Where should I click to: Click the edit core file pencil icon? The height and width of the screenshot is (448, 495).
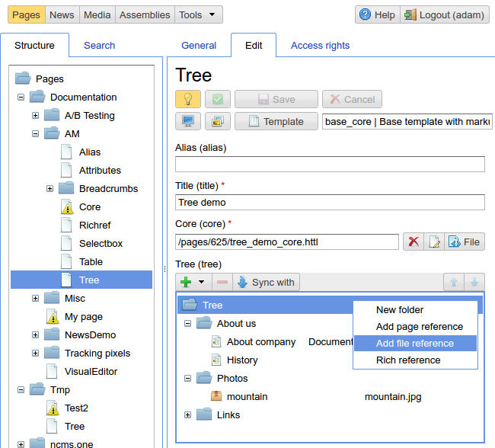(x=433, y=242)
